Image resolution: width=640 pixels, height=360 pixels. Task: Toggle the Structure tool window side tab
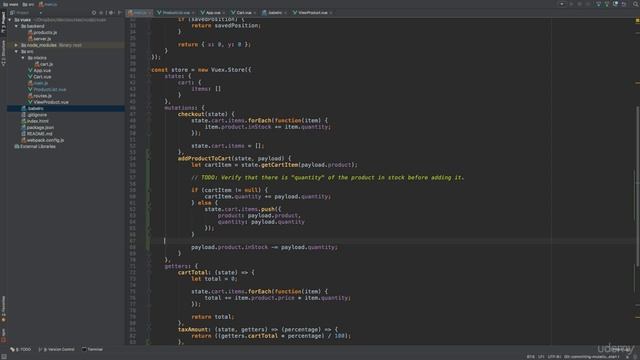[3, 53]
